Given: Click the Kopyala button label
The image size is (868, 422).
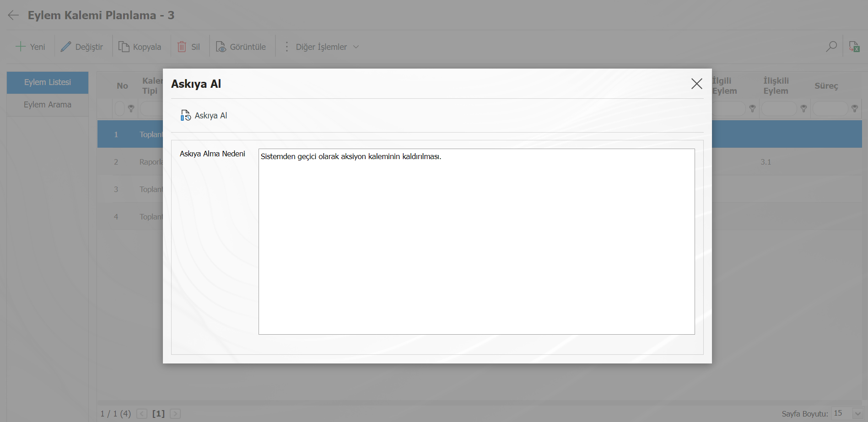Looking at the screenshot, I should (x=147, y=47).
